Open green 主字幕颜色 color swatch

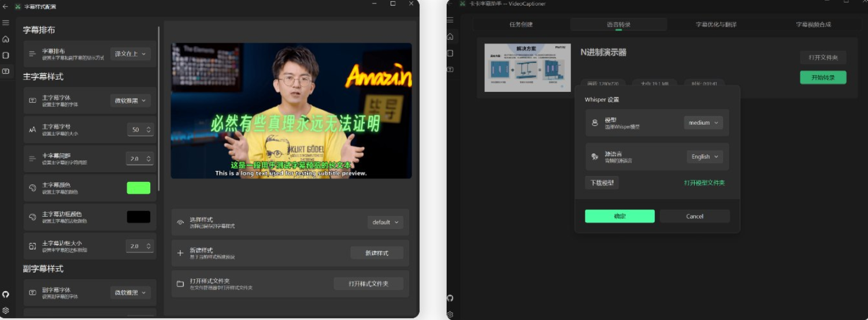coord(139,188)
